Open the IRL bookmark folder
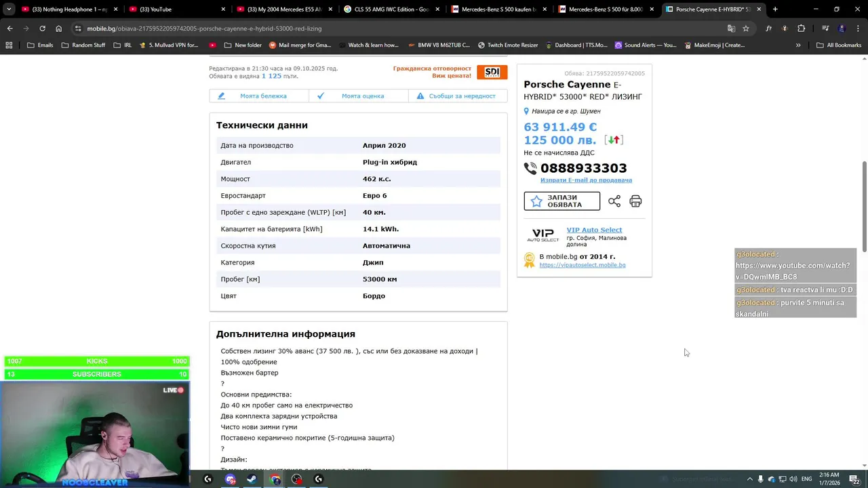This screenshot has height=488, width=868. 123,45
